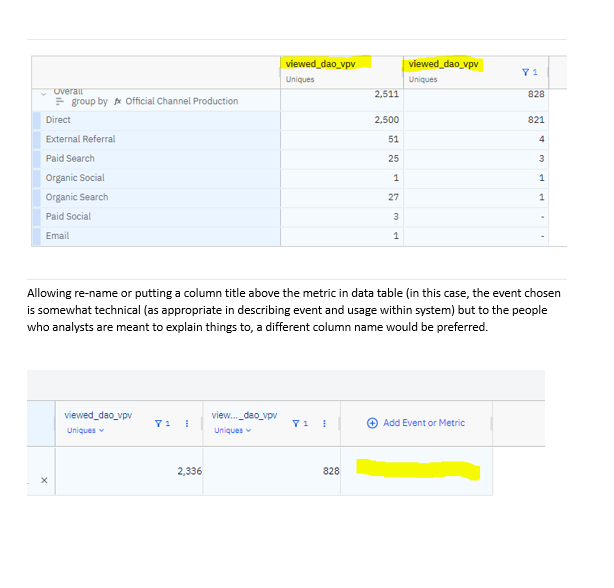Select the Organic Social row
Image resolution: width=614 pixels, height=588 pixels.
coord(157,178)
